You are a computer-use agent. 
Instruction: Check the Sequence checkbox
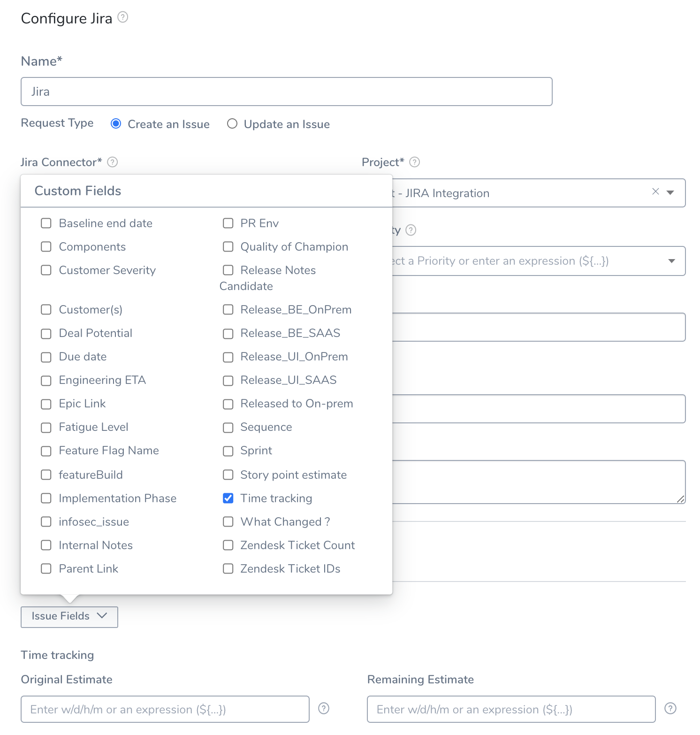click(x=228, y=428)
